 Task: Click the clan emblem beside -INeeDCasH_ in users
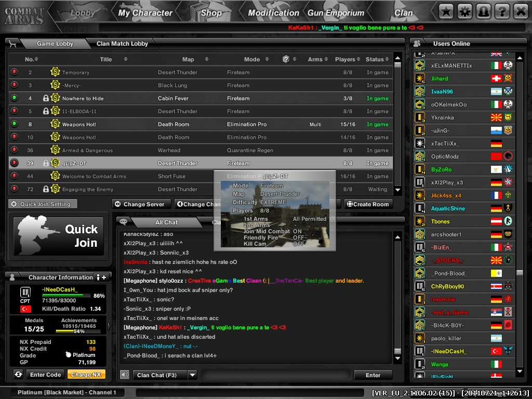point(508,351)
